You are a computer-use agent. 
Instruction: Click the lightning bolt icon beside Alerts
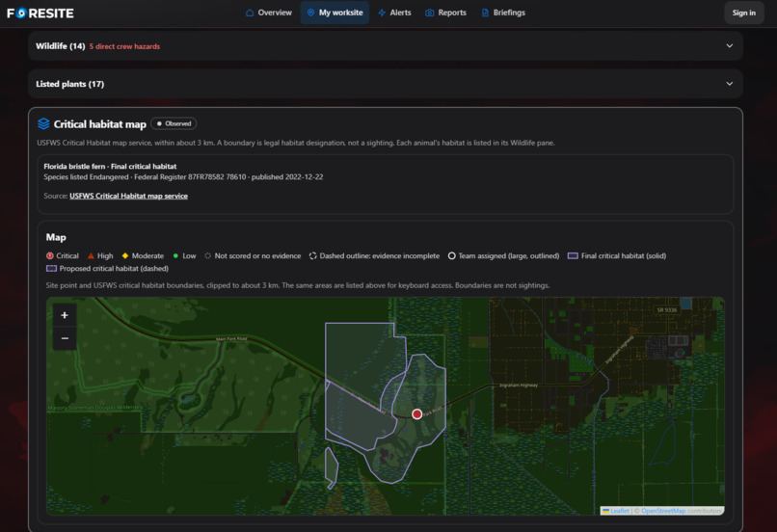click(x=382, y=13)
